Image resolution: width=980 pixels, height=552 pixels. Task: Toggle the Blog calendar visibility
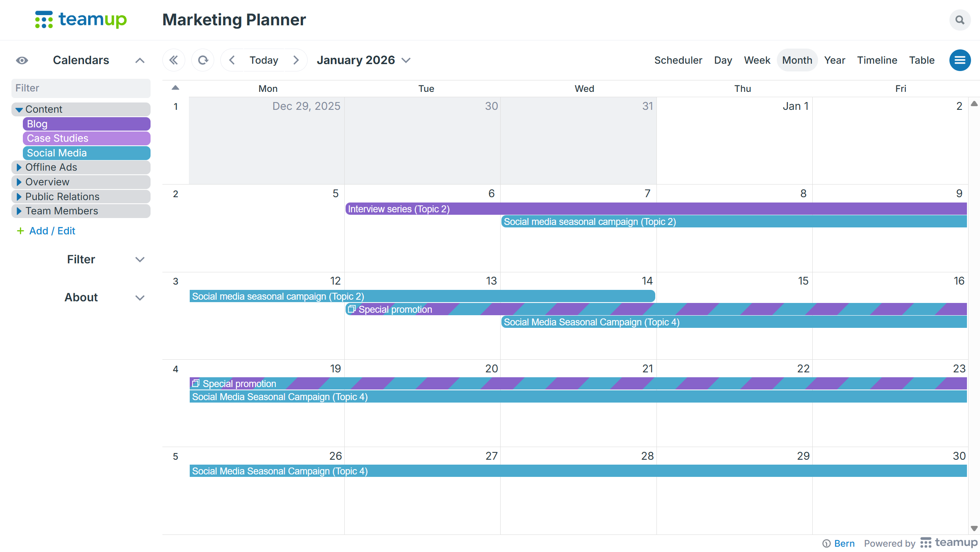(x=86, y=124)
